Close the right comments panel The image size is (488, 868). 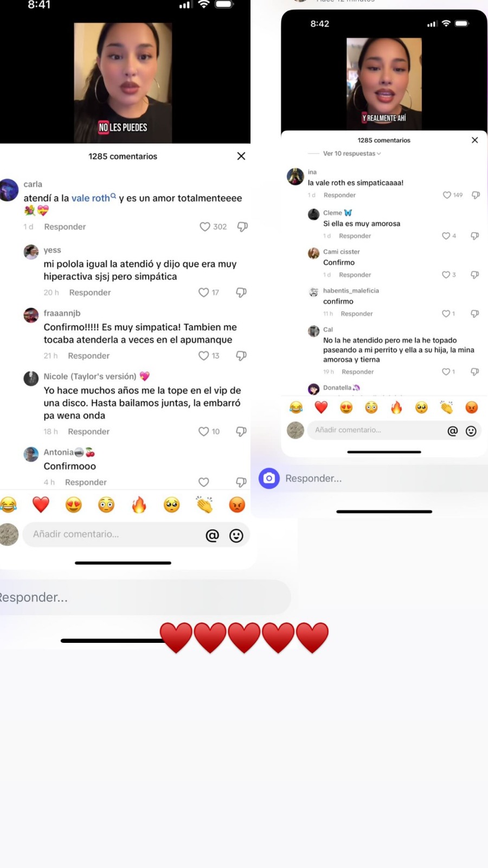click(475, 140)
